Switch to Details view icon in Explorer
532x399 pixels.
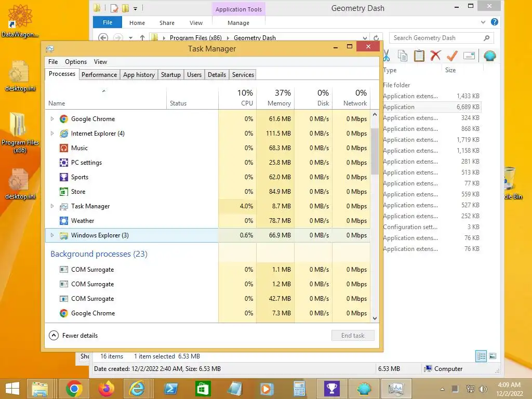[481, 356]
